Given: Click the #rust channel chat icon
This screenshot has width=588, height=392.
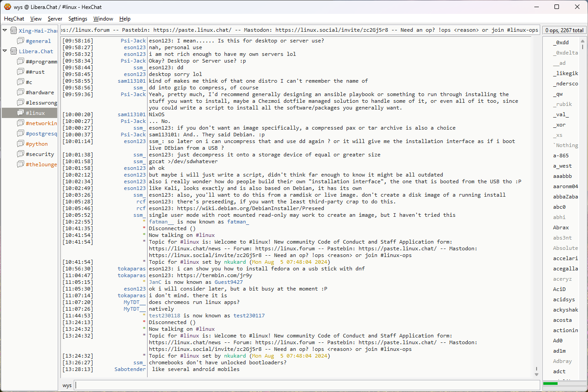Looking at the screenshot, I should 21,72.
